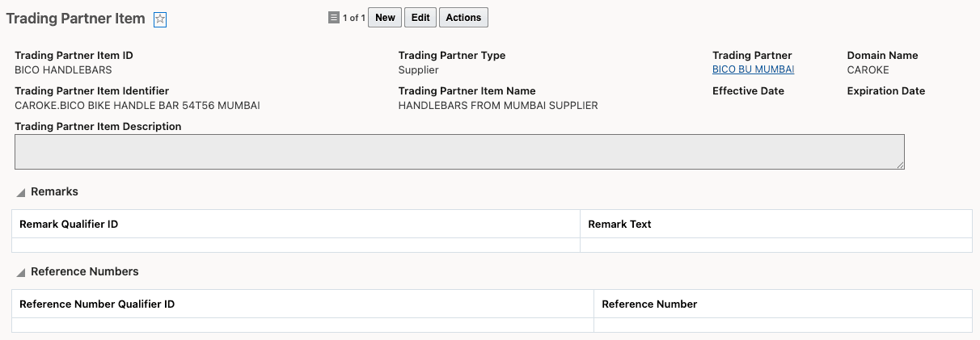Screen dimensions: 980x340
Task: Click the description box resize handle
Action: pyautogui.click(x=899, y=165)
